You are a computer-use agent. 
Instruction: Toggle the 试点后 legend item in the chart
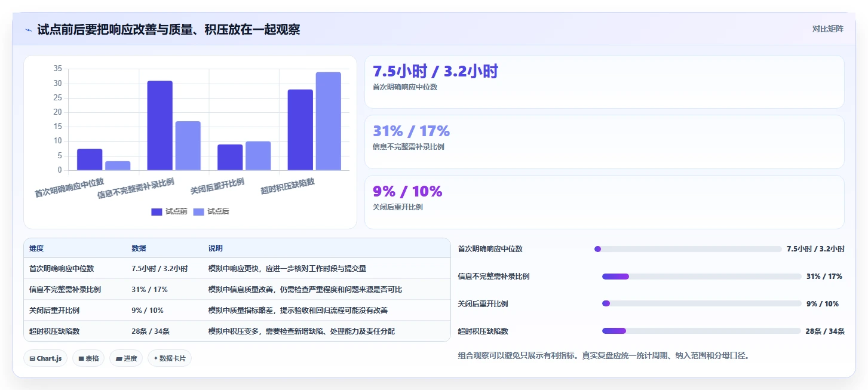(x=211, y=211)
